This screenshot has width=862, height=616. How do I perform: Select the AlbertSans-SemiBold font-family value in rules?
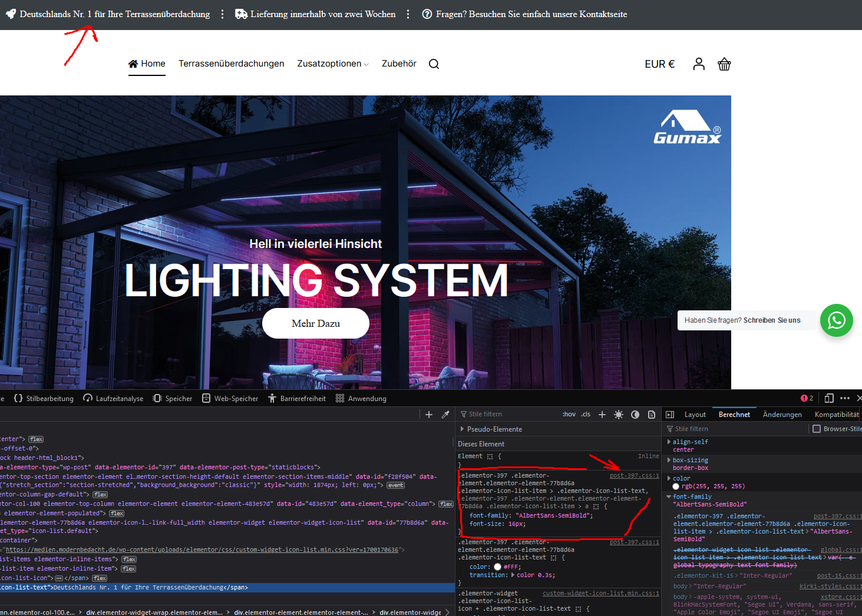(553, 516)
